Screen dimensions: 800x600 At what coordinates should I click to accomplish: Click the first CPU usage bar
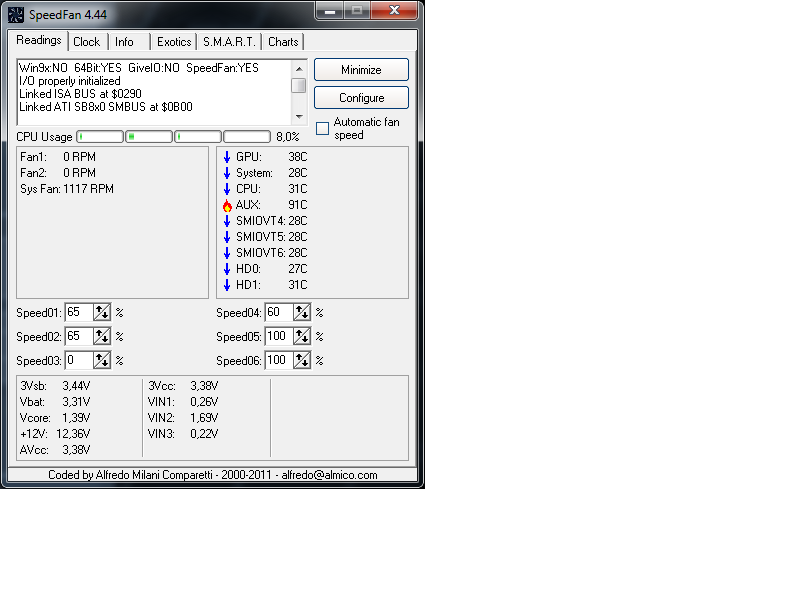tap(99, 137)
